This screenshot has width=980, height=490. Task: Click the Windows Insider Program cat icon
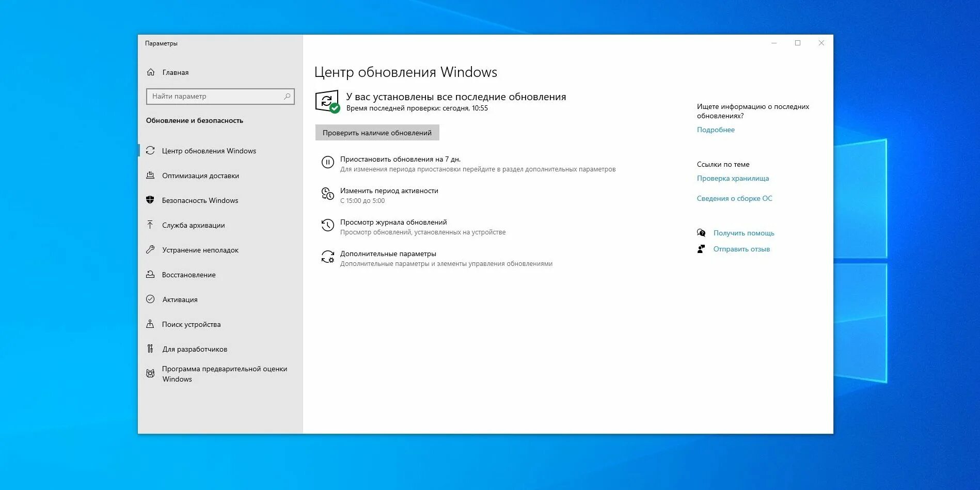coord(150,374)
